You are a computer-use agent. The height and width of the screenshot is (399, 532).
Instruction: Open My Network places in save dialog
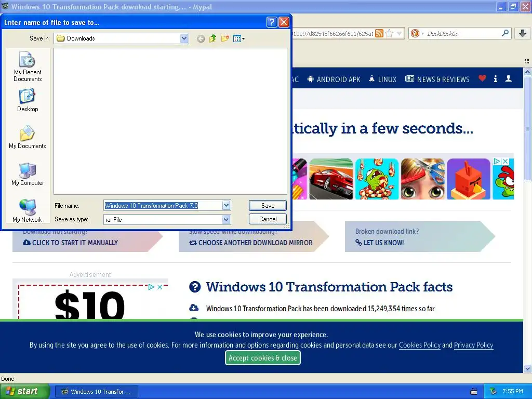click(28, 211)
